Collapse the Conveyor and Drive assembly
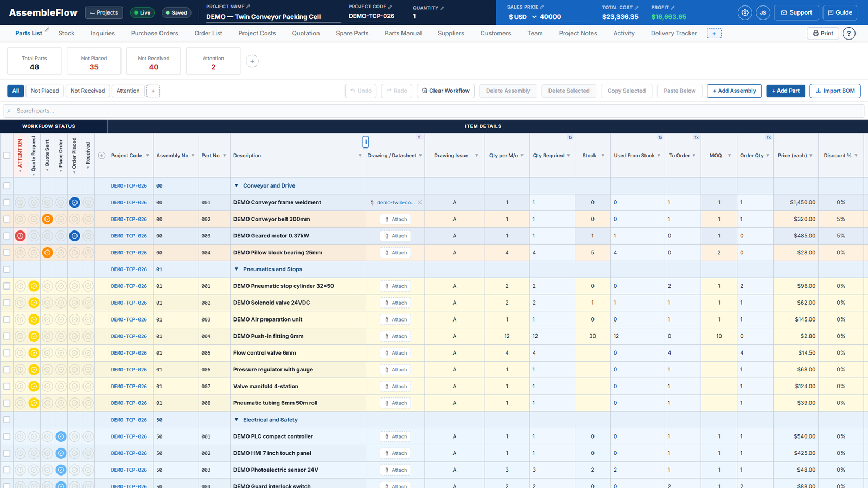 (237, 185)
